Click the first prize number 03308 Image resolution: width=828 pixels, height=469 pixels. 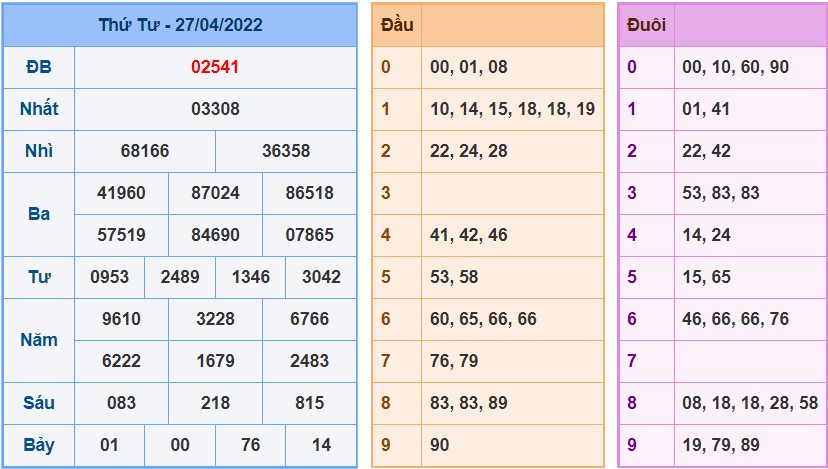(x=215, y=109)
